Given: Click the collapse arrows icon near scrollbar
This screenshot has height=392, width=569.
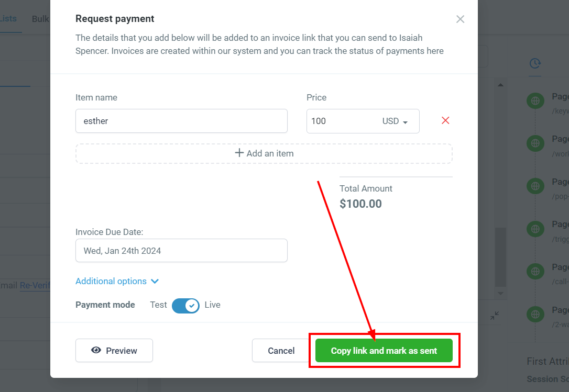Looking at the screenshot, I should coord(494,316).
